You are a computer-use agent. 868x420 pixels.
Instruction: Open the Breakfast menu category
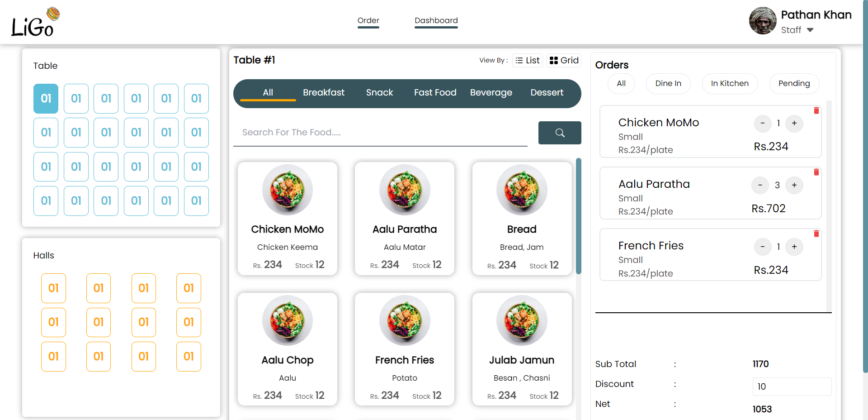324,92
